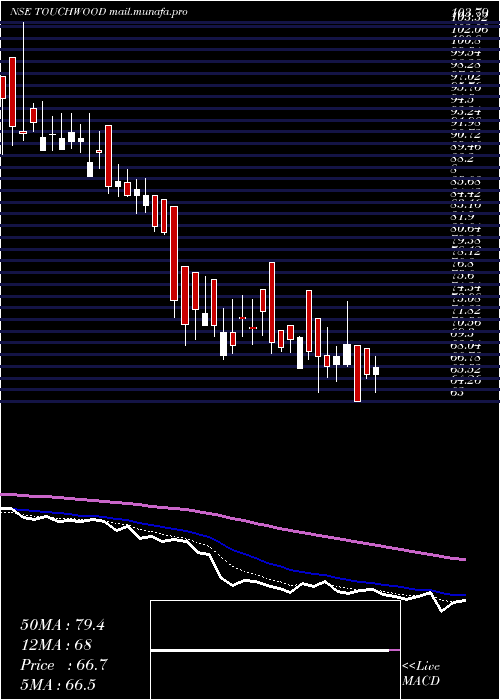Click the 65.52 price axis label
Screen dimensions: 500x700
point(466,370)
